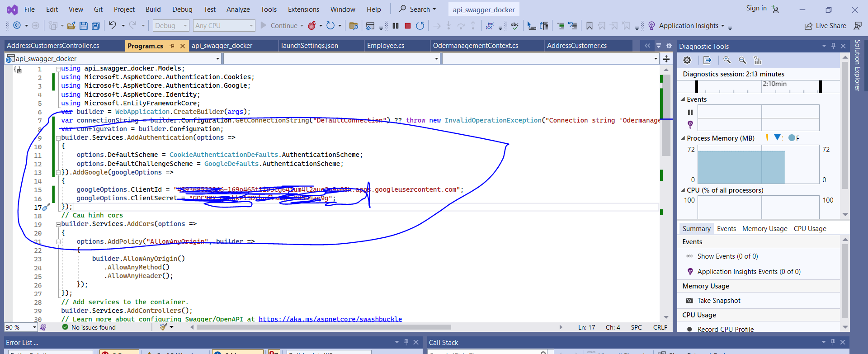Open the aka.ms swashbuckle link
Viewport: 868px width, 354px height.
[x=330, y=319]
